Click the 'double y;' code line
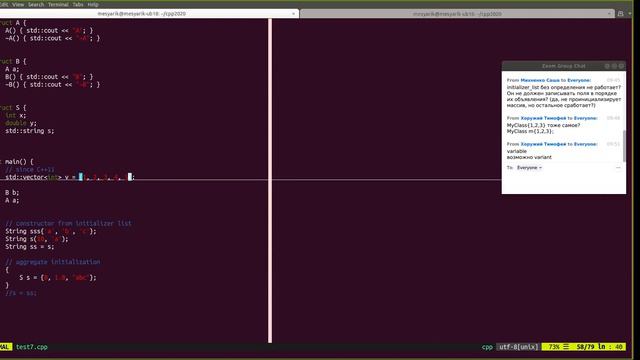640x360 pixels. (20, 123)
